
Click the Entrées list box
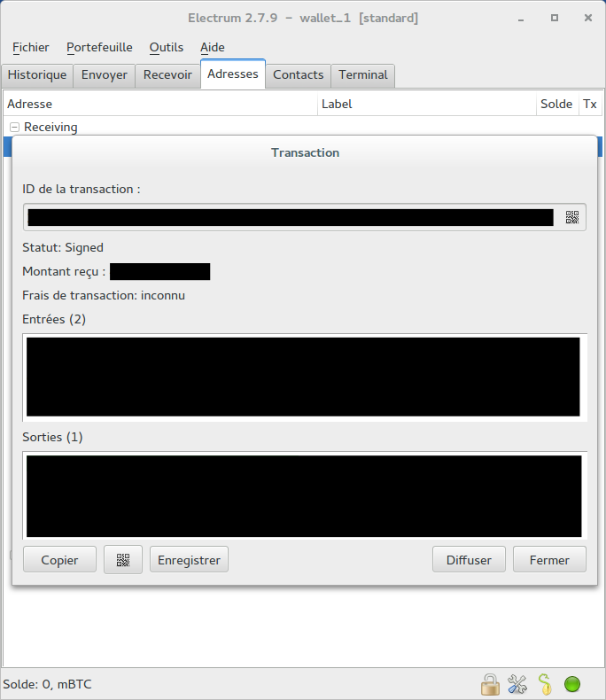click(x=305, y=377)
